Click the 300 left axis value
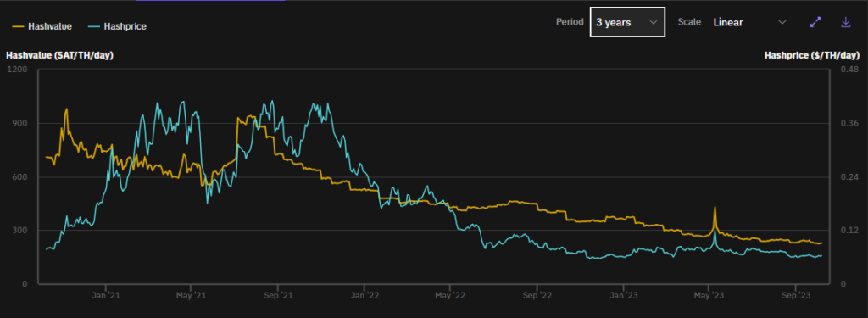 point(21,230)
